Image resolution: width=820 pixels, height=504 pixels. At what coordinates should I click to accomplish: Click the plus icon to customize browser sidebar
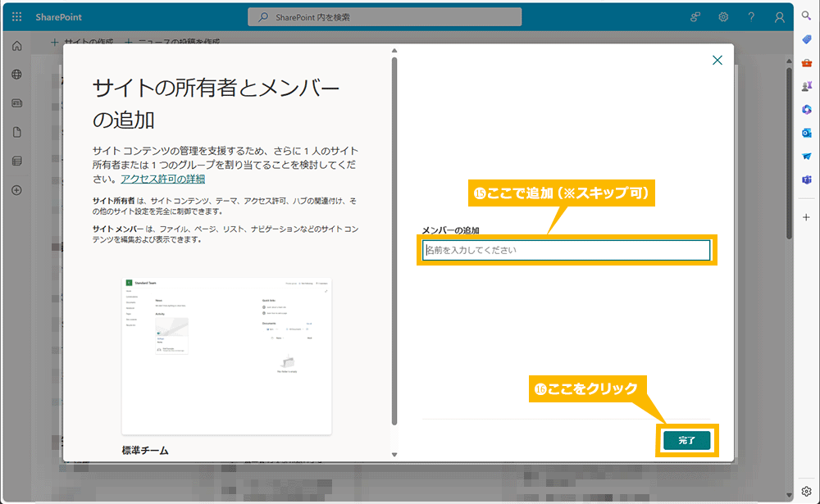pyautogui.click(x=806, y=217)
